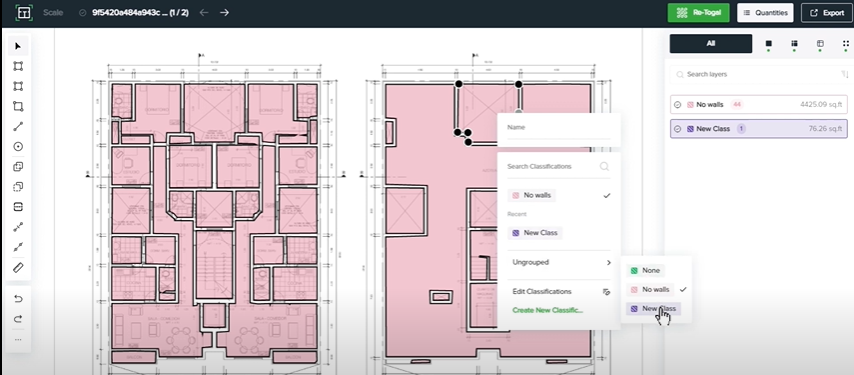Screen dimensions: 854x375
Task: Select the arrow pointer tool
Action: coord(18,46)
